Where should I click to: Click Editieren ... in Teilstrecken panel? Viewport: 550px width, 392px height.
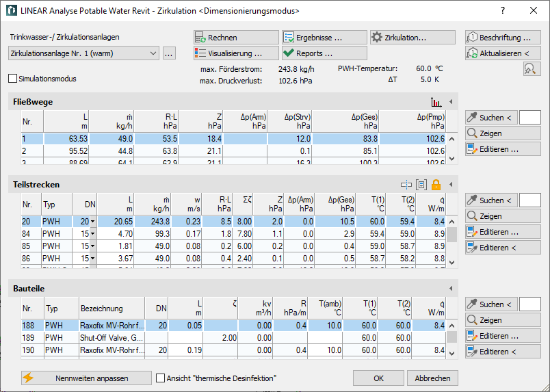point(503,232)
